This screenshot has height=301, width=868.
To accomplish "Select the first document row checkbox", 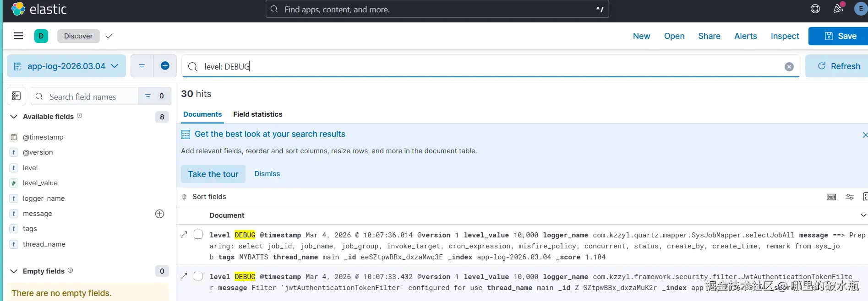I will click(198, 235).
